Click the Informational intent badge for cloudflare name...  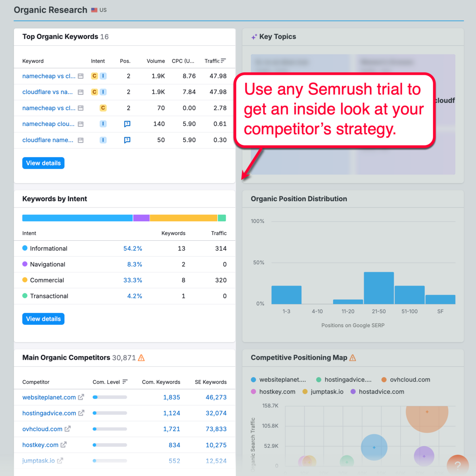(103, 140)
